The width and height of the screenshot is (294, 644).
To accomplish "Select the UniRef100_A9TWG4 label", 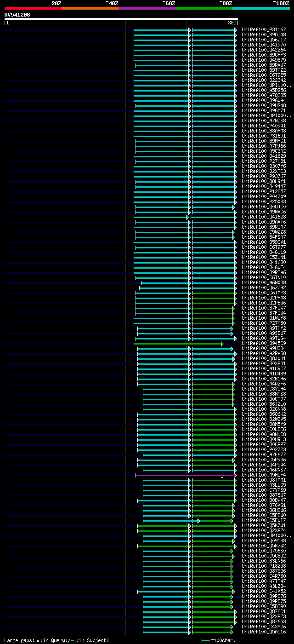I will pyautogui.click(x=264, y=338).
